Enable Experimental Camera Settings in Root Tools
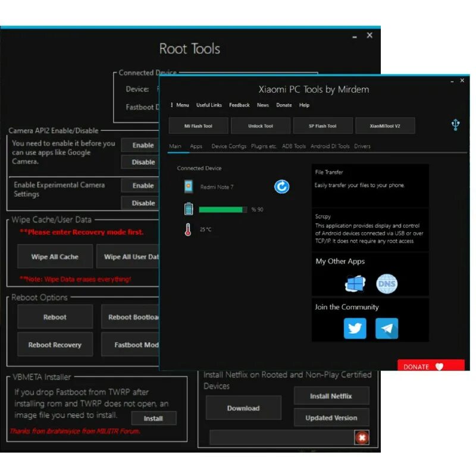The height and width of the screenshot is (476, 476). click(x=140, y=186)
